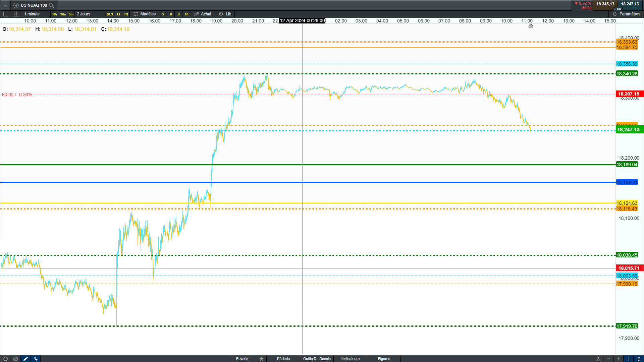
Task: Toggle the Lié eye link option
Action: point(225,14)
